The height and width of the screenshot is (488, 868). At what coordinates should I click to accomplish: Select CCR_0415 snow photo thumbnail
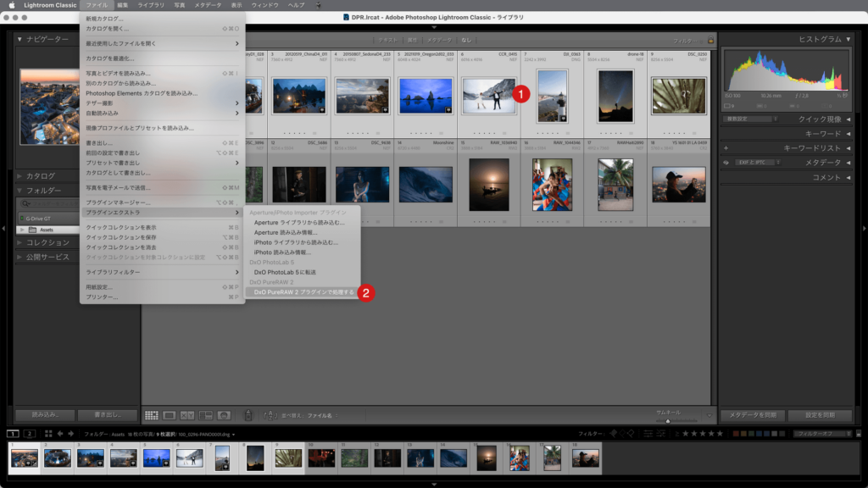tap(489, 96)
